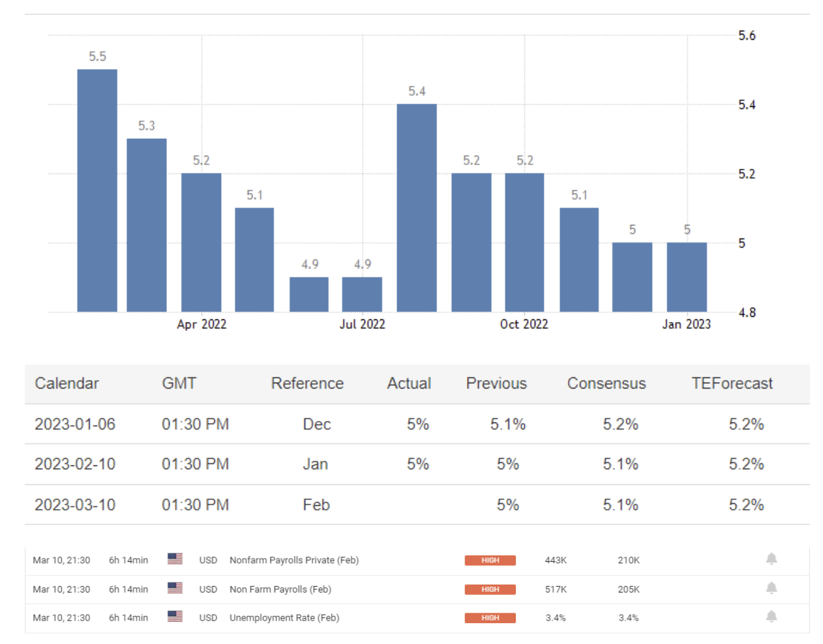
Task: Click US flag in Nonfarm Payrolls Private row
Action: (x=175, y=559)
